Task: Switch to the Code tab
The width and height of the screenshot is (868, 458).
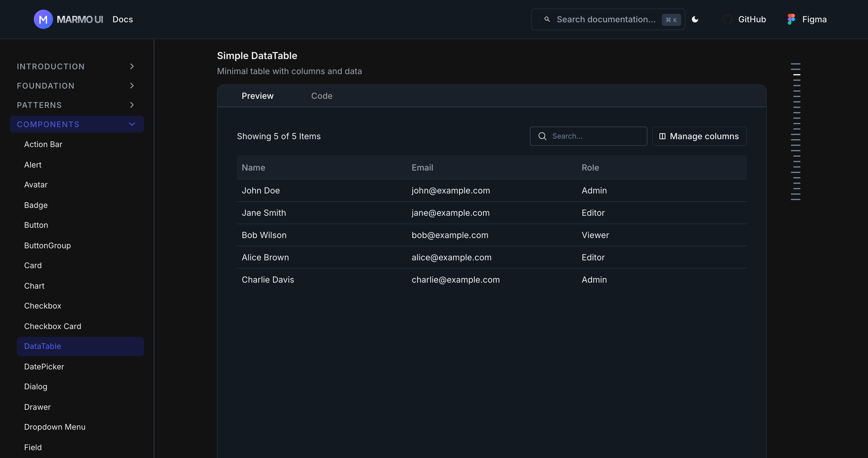Action: (322, 96)
